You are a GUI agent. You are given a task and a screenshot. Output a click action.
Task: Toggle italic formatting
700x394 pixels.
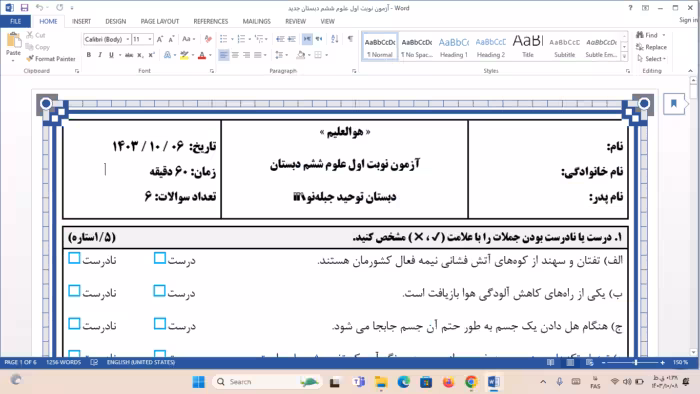point(100,55)
